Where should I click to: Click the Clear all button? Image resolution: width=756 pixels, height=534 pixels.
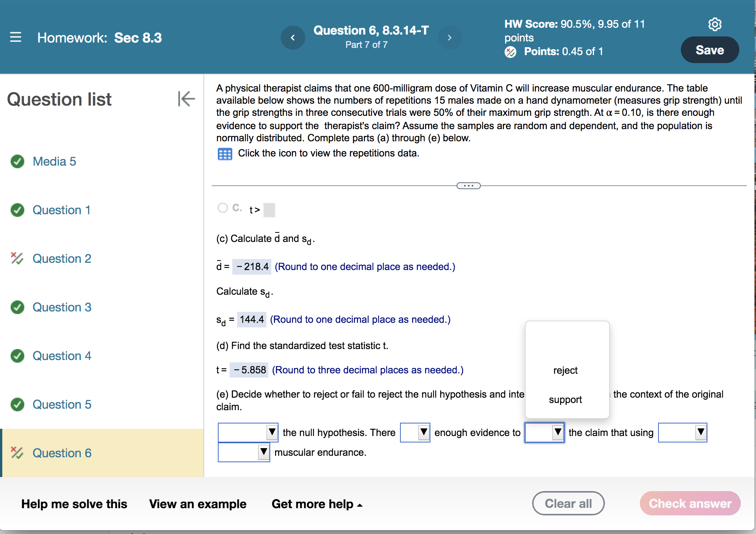pyautogui.click(x=568, y=504)
